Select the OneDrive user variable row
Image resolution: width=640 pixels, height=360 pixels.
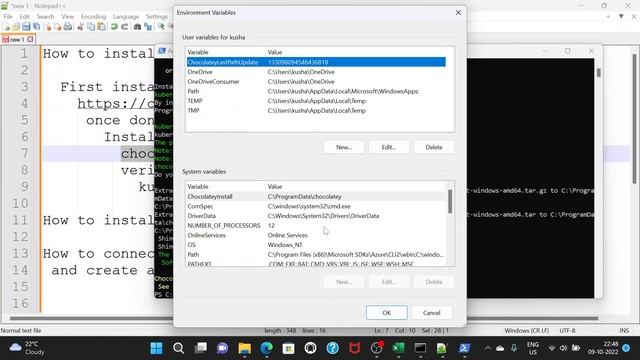tap(316, 72)
